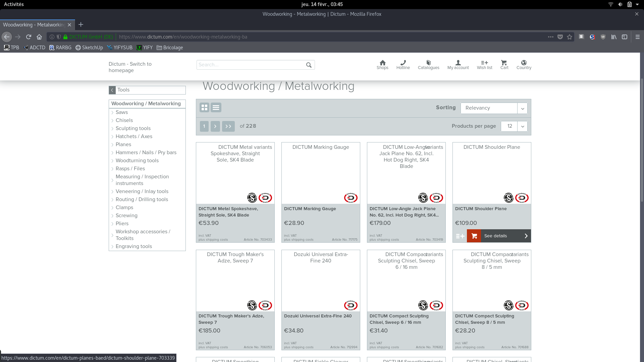Select page 1 button

point(204,126)
